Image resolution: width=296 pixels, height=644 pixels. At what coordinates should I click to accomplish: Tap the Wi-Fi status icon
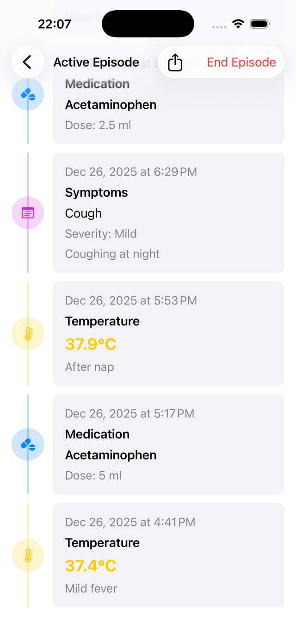click(238, 23)
